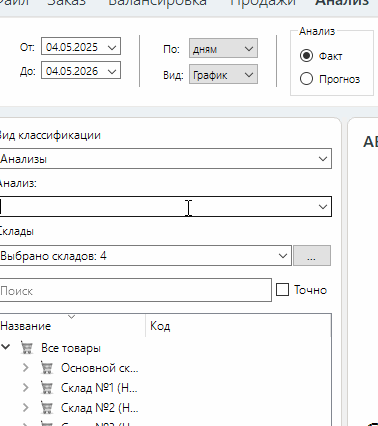Click the ellipsis button next to Склады
This screenshot has width=378, height=426.
click(x=312, y=256)
